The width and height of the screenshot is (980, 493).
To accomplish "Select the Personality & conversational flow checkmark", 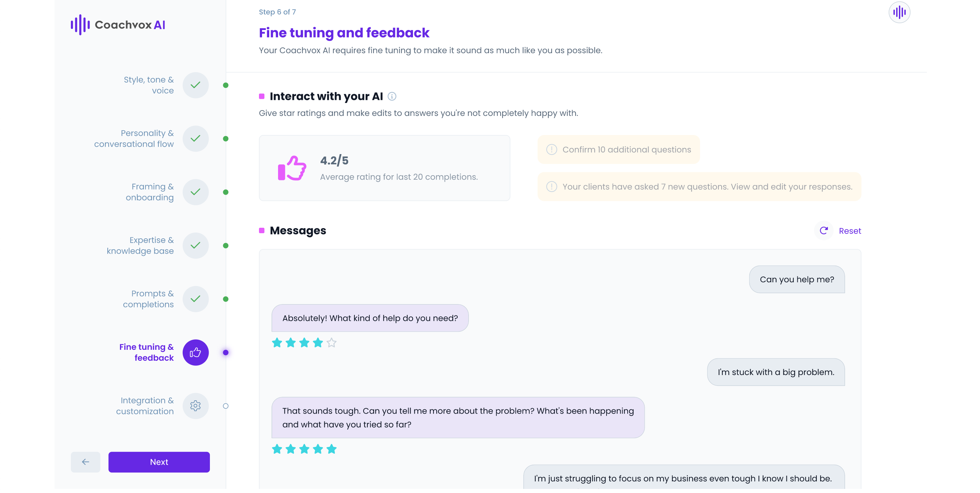I will (x=196, y=138).
